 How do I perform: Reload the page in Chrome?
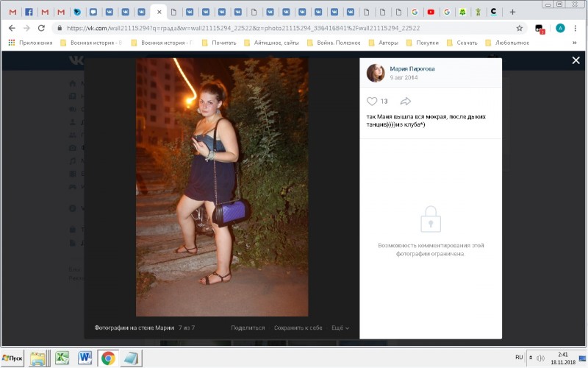(x=41, y=28)
